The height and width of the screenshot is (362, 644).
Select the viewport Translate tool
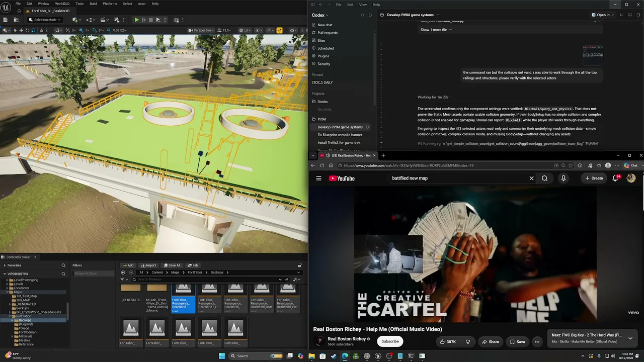tap(21, 30)
